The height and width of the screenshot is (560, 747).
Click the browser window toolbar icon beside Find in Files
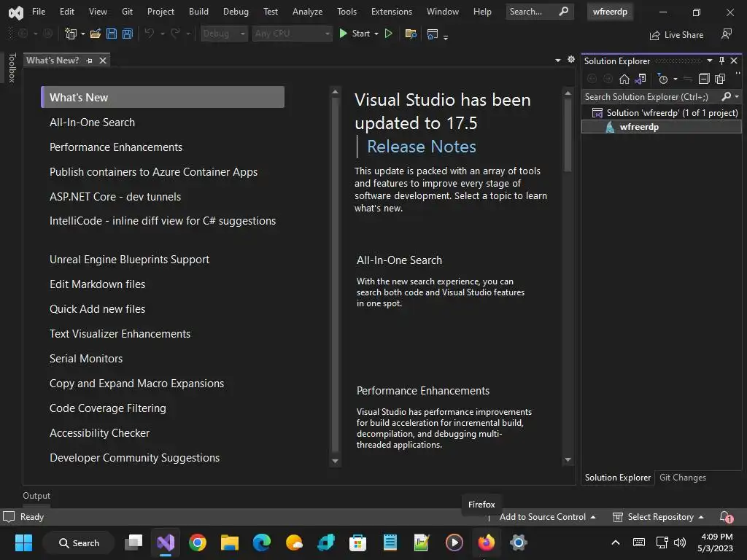tap(433, 34)
